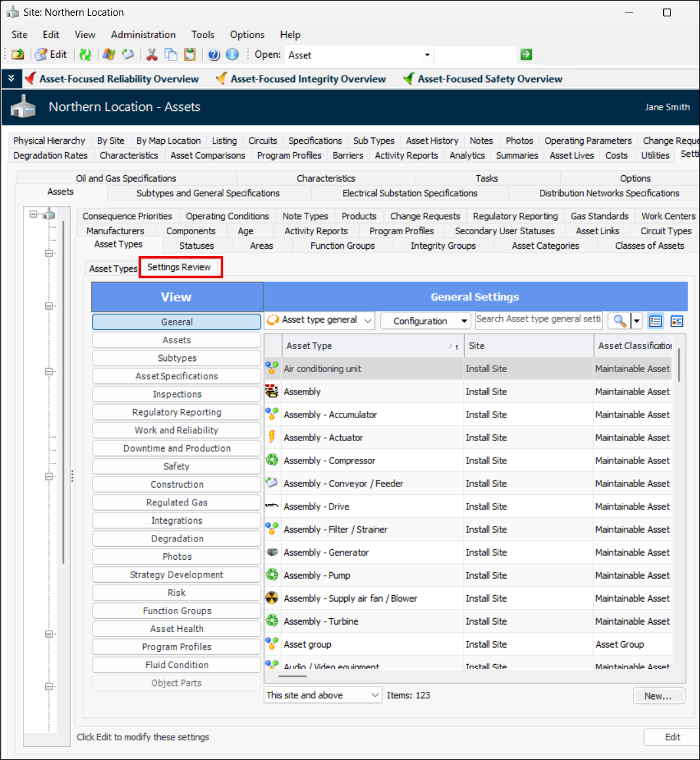
Task: Click the green Refresh icon
Action: pyautogui.click(x=85, y=54)
